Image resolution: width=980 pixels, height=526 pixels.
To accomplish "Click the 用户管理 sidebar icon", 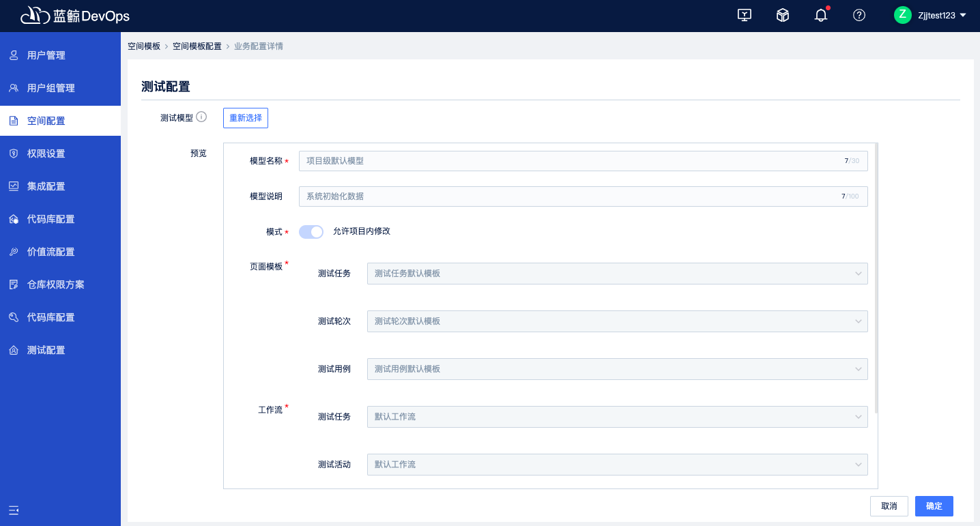I will click(14, 55).
